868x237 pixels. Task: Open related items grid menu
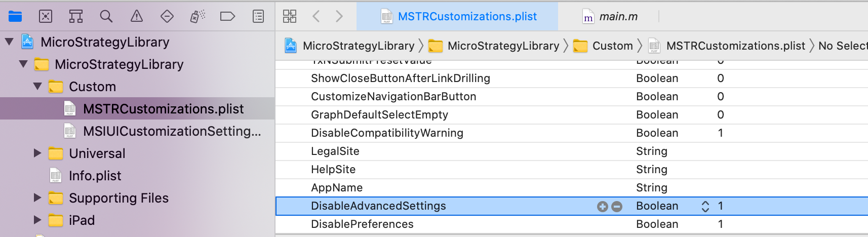290,16
